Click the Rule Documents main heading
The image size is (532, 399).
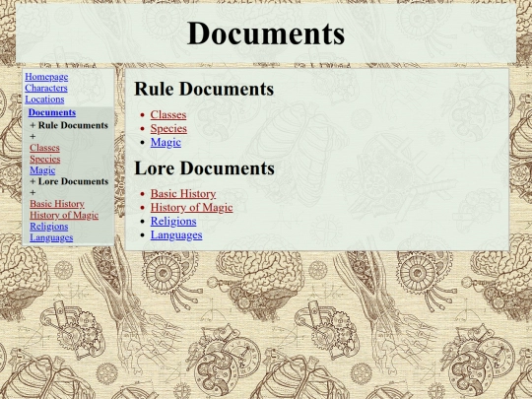(x=204, y=89)
